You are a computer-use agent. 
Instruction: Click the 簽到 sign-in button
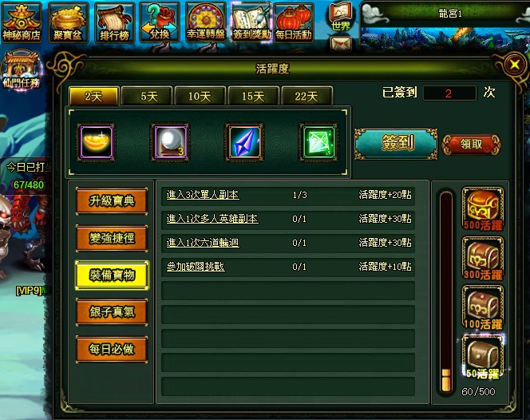396,144
